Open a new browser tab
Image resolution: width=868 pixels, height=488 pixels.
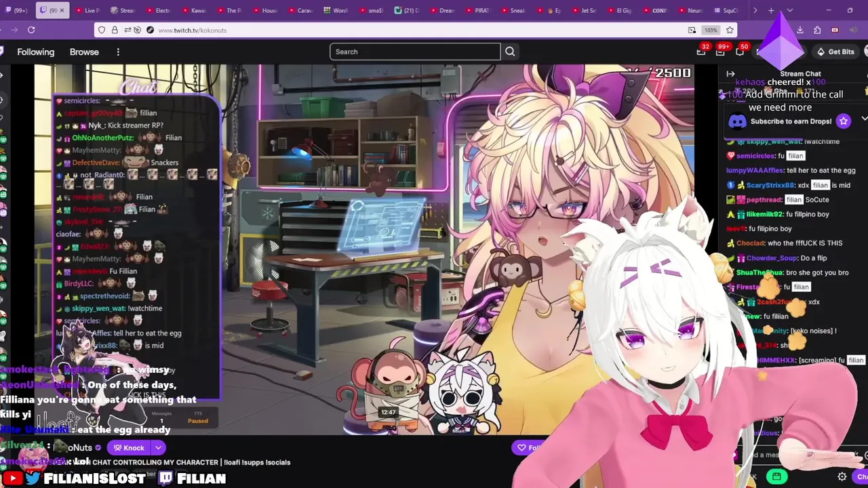pyautogui.click(x=771, y=10)
